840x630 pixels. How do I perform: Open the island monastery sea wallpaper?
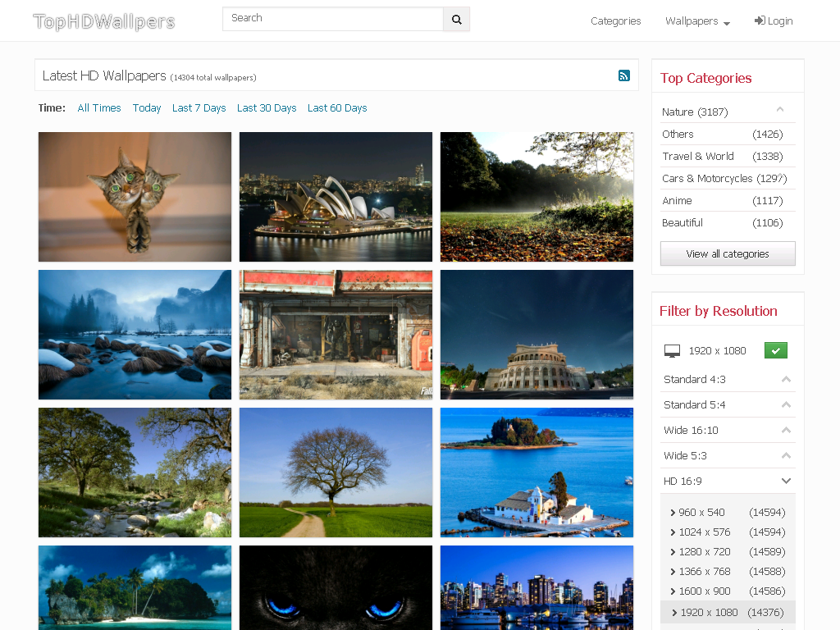[536, 472]
